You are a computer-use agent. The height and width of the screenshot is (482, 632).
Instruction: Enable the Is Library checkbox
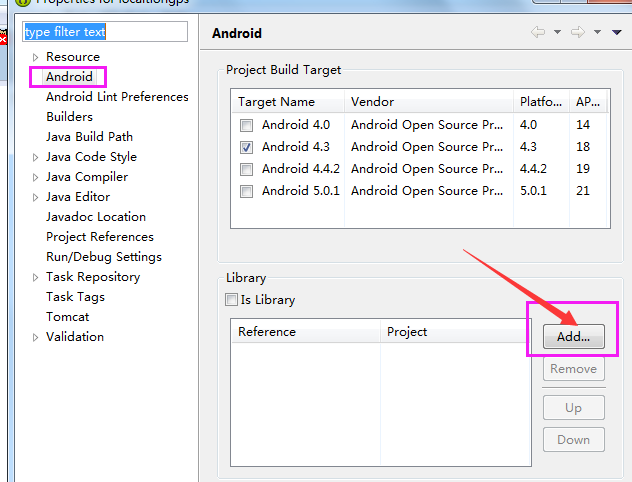231,299
